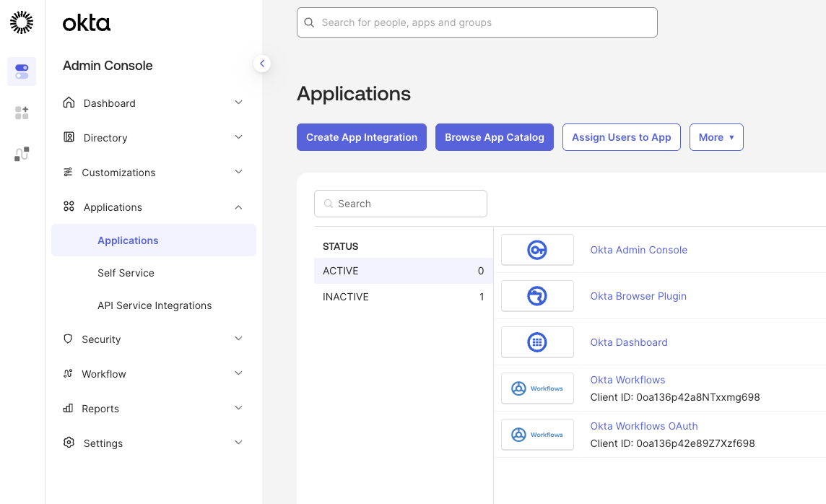This screenshot has height=504, width=826.
Task: Expand the Workflow menu chevron
Action: 239,373
